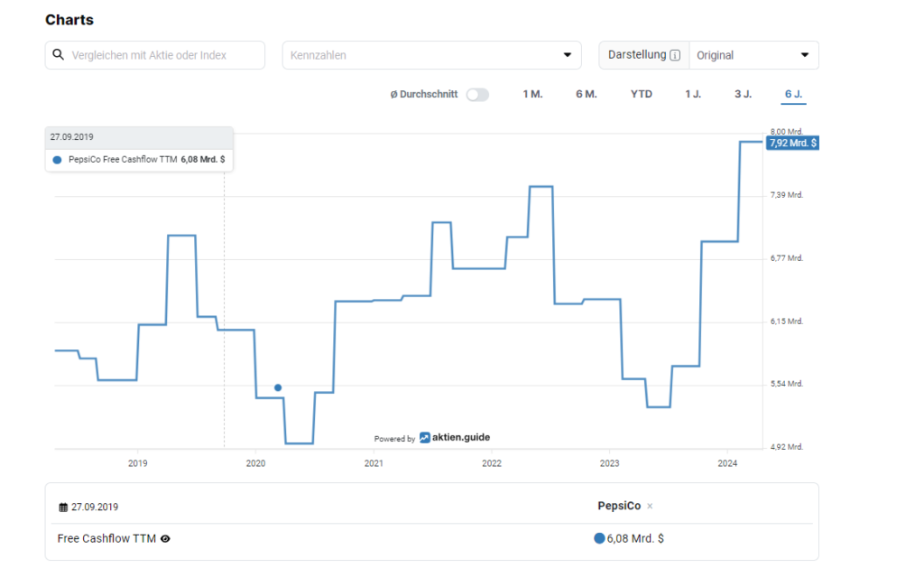Click the 6,15 Mrd. y-axis label
The width and height of the screenshot is (924, 568).
787,321
